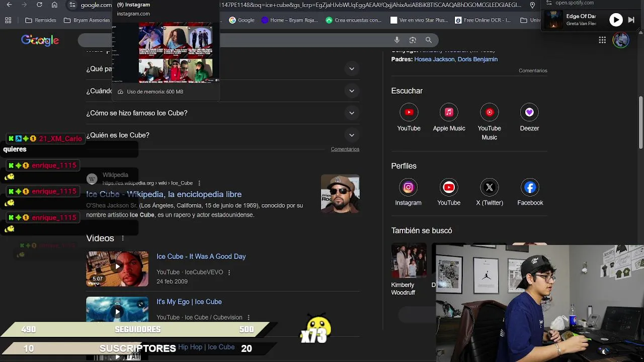644x362 pixels.
Task: Open options for IceCubeVEVO video result
Action: tap(229, 273)
